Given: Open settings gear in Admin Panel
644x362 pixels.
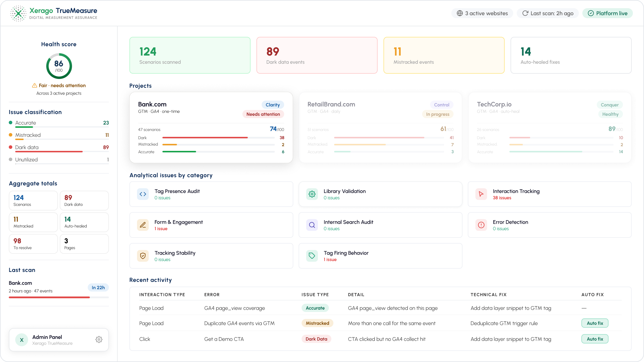Looking at the screenshot, I should coord(99,339).
